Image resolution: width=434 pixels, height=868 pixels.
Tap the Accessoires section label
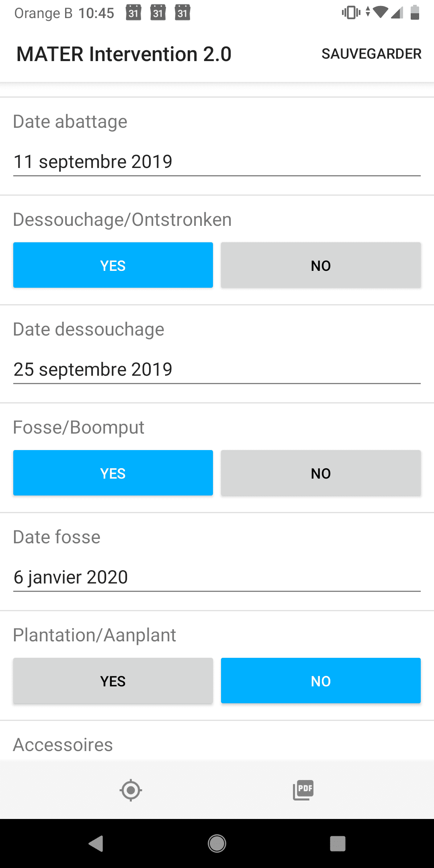click(63, 745)
